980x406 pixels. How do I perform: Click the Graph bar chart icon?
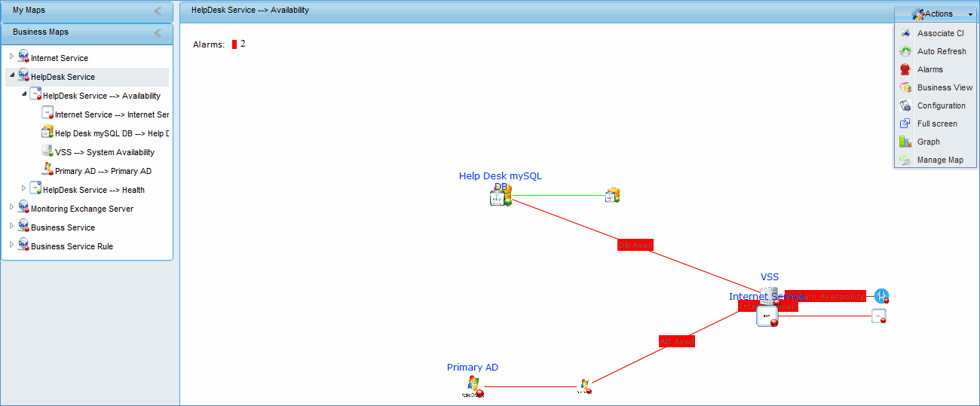click(x=905, y=142)
